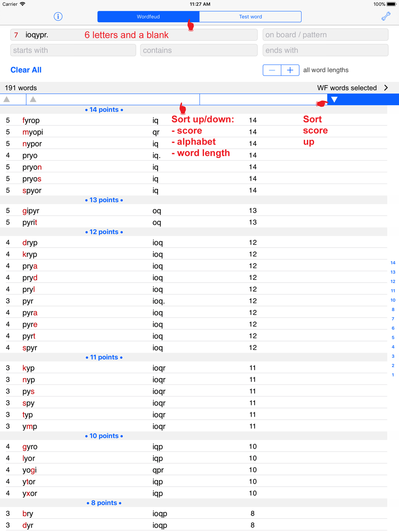Jump to 8 in side index
The height and width of the screenshot is (532, 399).
point(393,309)
